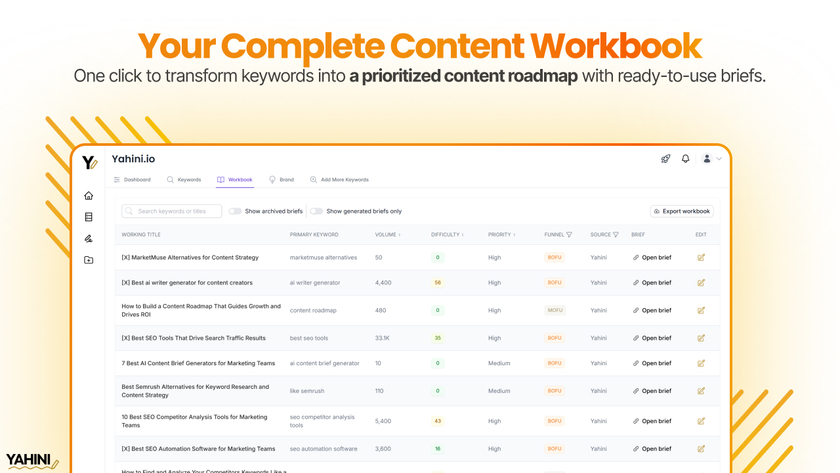Open brief for ai writer generator
Viewport: 840px width, 473px height.
click(x=652, y=283)
